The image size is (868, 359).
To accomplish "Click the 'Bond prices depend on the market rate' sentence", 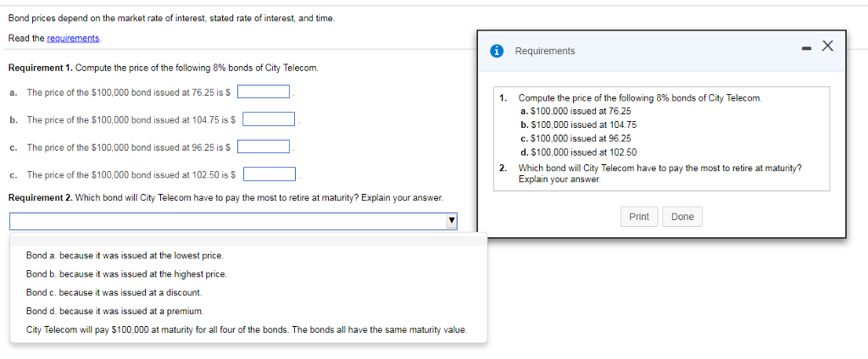I will [171, 19].
